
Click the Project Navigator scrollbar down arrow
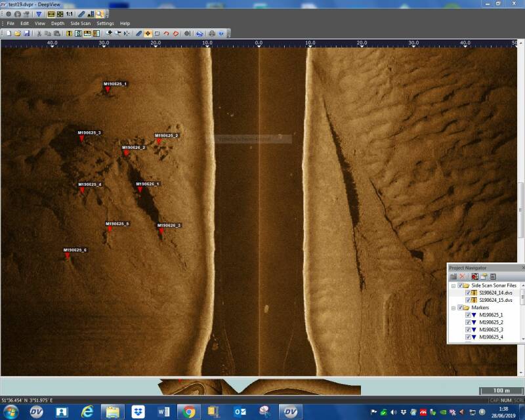click(522, 339)
